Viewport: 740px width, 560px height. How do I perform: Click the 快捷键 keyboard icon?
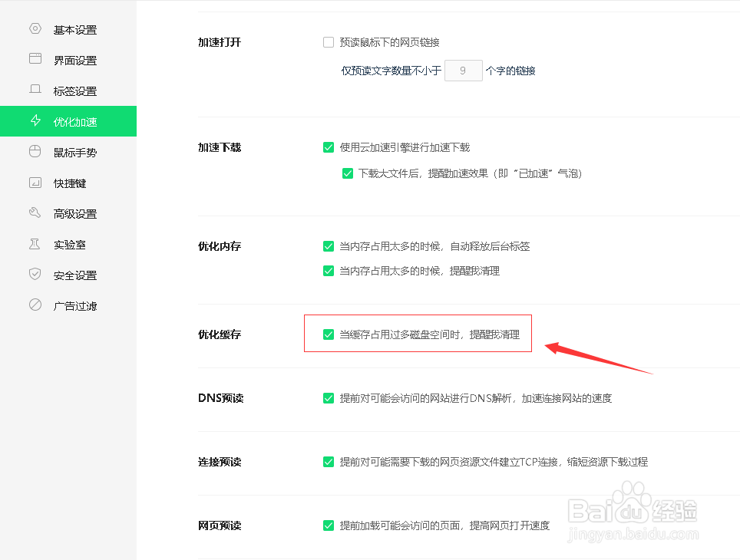click(35, 182)
